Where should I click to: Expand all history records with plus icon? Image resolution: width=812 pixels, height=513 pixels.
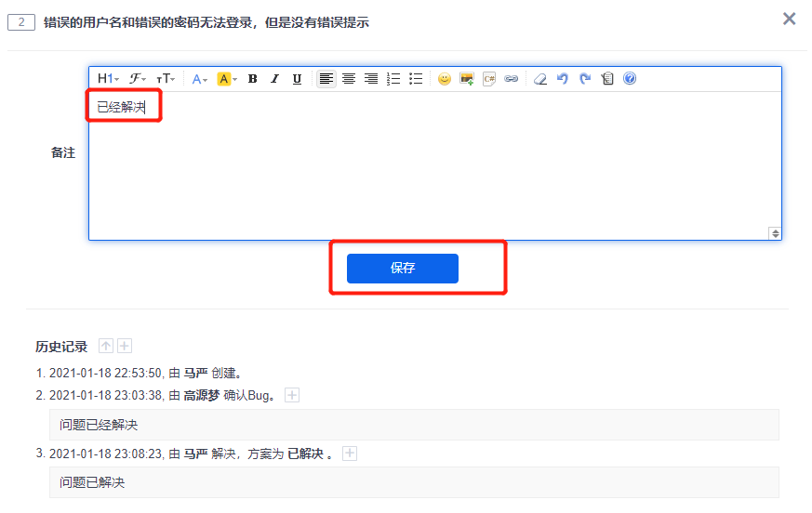(x=125, y=347)
